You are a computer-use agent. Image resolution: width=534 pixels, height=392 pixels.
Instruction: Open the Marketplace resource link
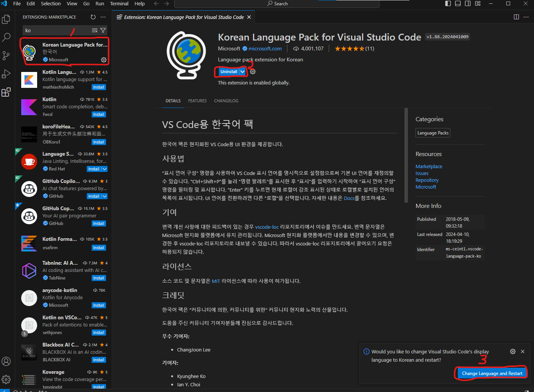(x=429, y=166)
